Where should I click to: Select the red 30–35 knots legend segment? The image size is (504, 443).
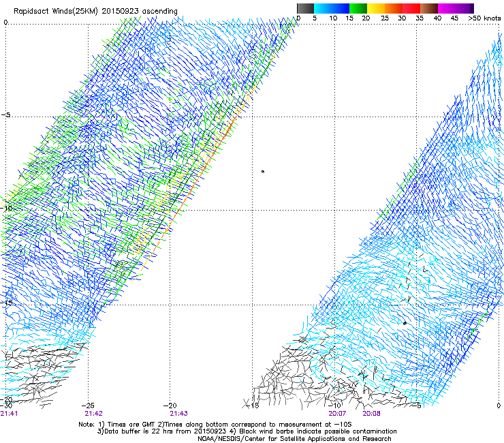point(411,8)
